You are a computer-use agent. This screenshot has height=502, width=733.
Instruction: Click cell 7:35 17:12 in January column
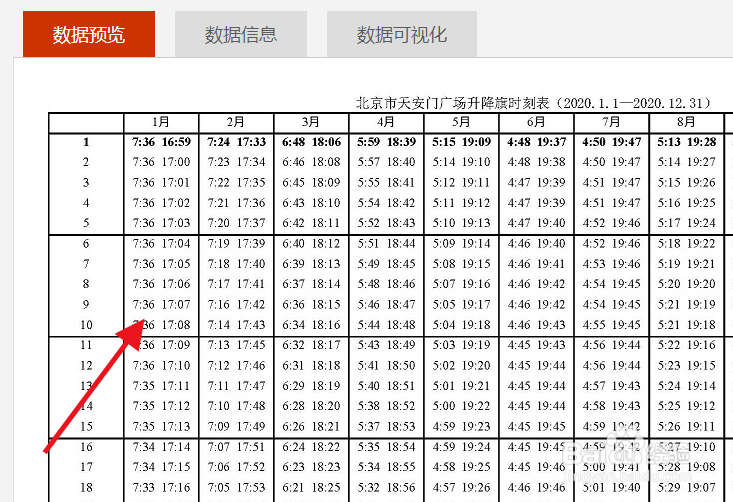[x=161, y=406]
